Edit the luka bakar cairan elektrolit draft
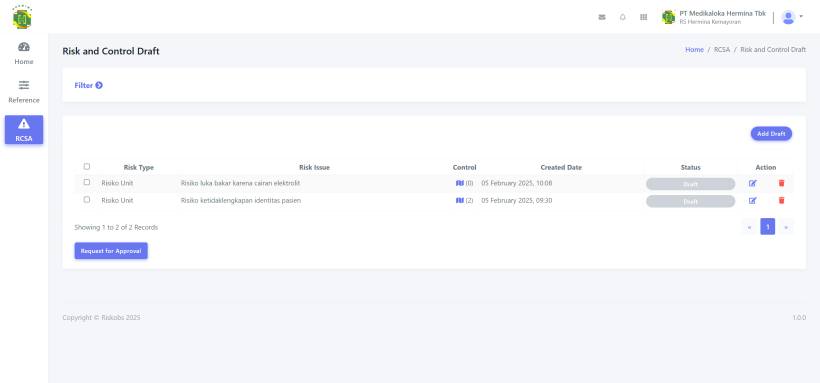Image resolution: width=820 pixels, height=383 pixels. (x=753, y=183)
